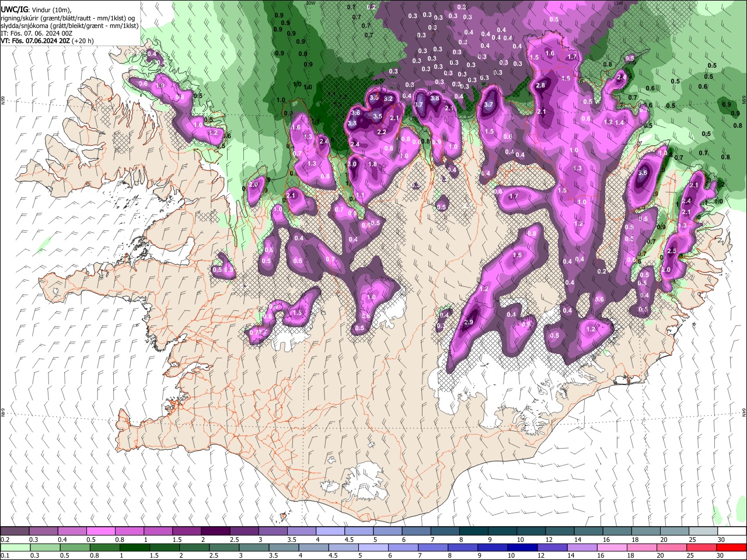Select the dark purple upper swatch between 2 and 2.5
The height and width of the screenshot is (560, 747).
(x=215, y=531)
